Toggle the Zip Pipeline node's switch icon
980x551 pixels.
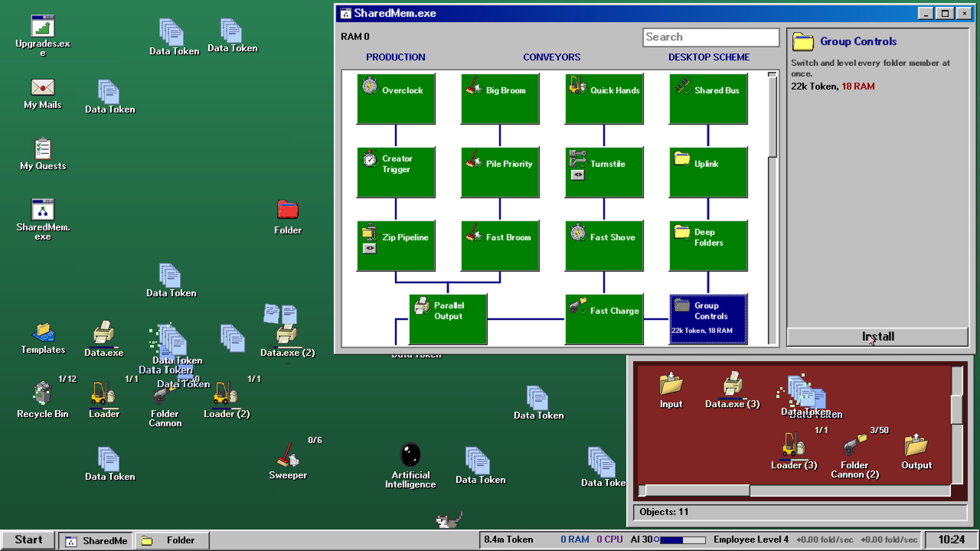(370, 248)
